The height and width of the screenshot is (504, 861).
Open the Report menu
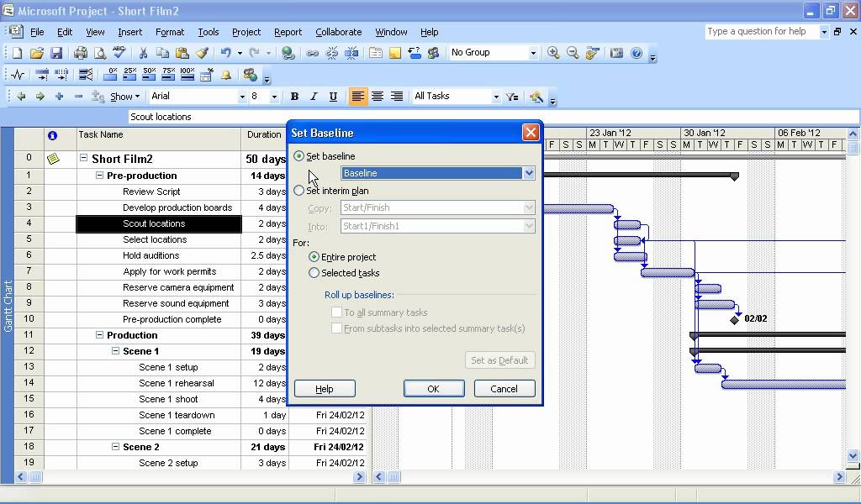click(x=288, y=32)
